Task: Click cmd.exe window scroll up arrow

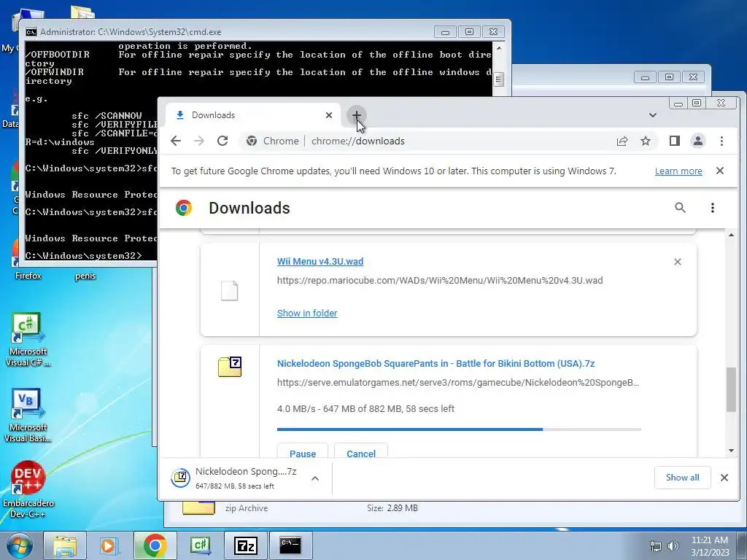Action: coord(498,48)
